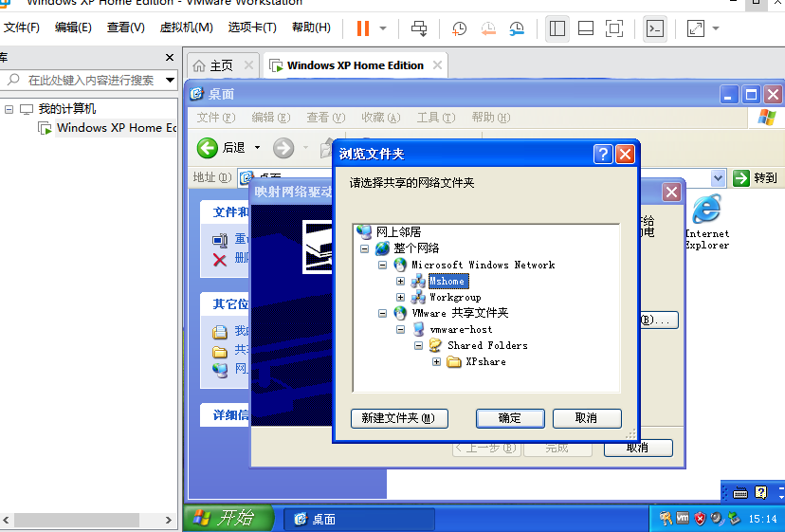Click the 后退 back button in Explorer
The height and width of the screenshot is (532, 785).
pyautogui.click(x=221, y=148)
